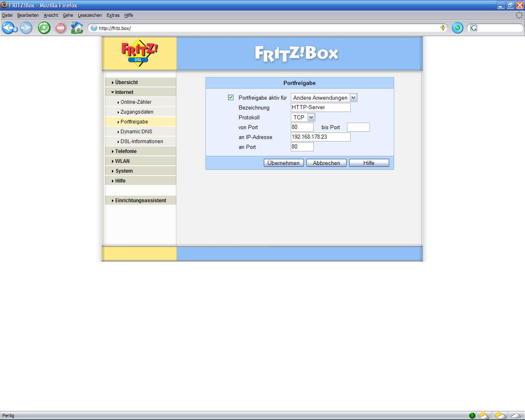Open the TCP protocol dropdown

[303, 117]
